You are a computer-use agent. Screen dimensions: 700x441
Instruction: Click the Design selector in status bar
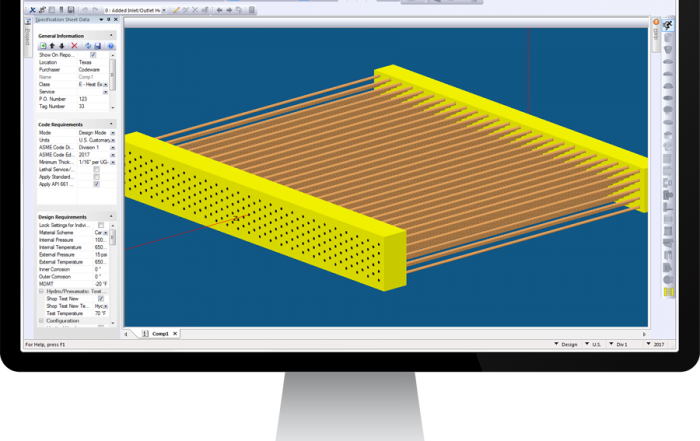(x=567, y=344)
